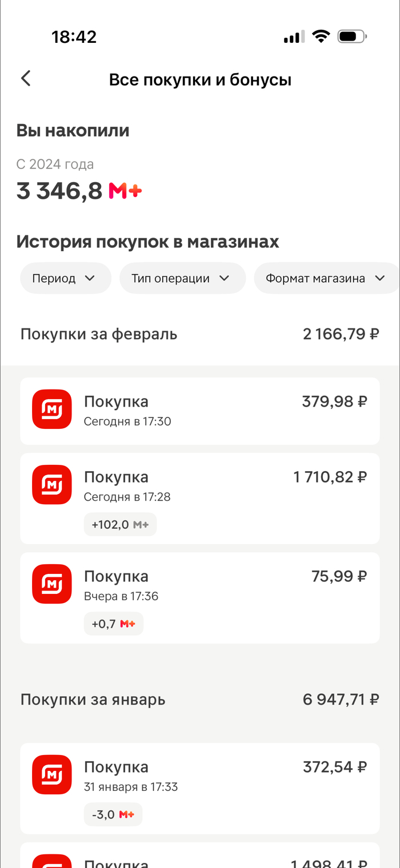Tap Magnit icon of 1 710,82 ₽ purchase
The width and height of the screenshot is (400, 868).
[x=52, y=484]
